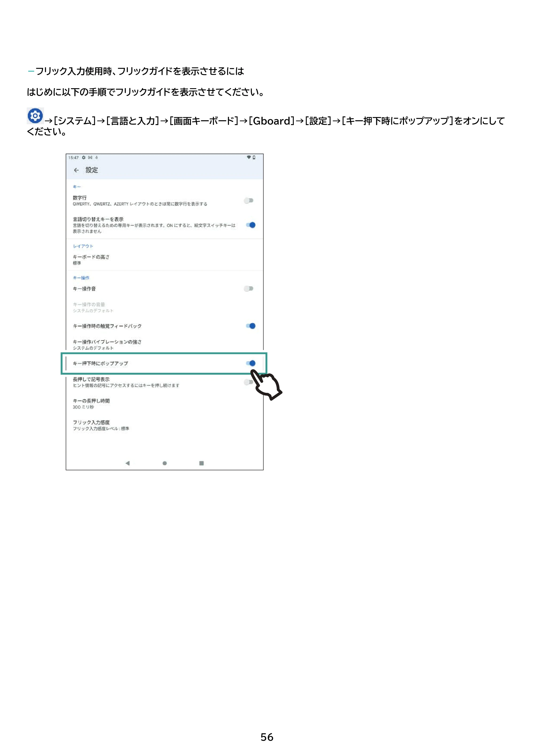Tap the レイアウト section header
Image resolution: width=534 pixels, height=756 pixels.
pyautogui.click(x=83, y=246)
